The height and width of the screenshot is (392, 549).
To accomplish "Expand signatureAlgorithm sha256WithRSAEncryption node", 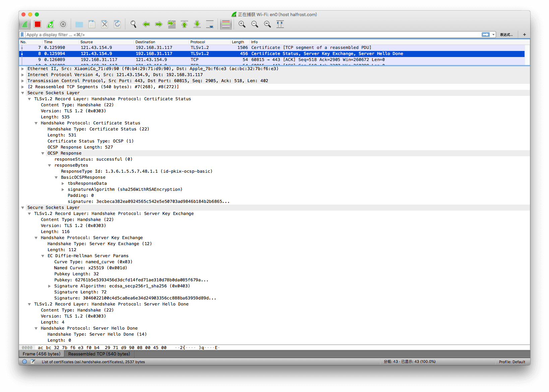I will 63,189.
